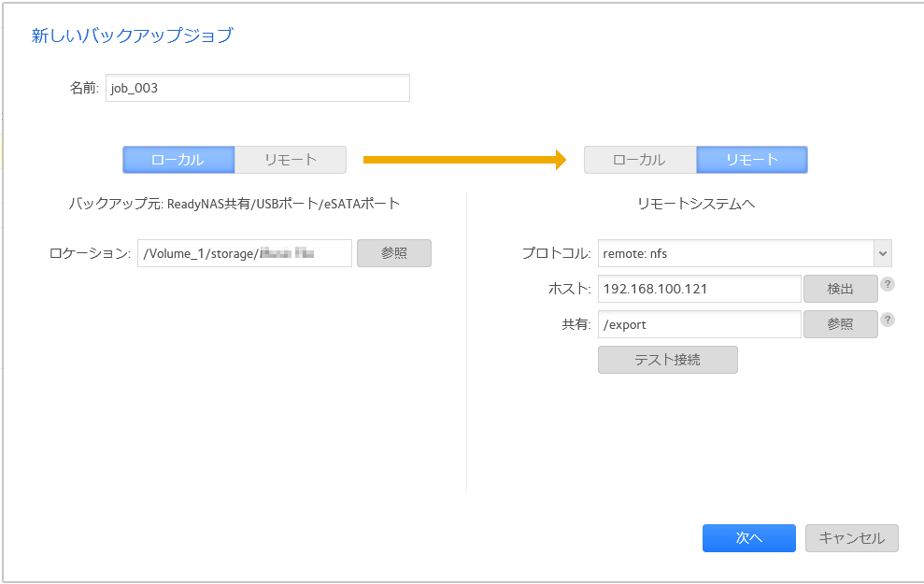Image resolution: width=924 pixels, height=584 pixels.
Task: Select ローカル as the backup source
Action: 178,160
